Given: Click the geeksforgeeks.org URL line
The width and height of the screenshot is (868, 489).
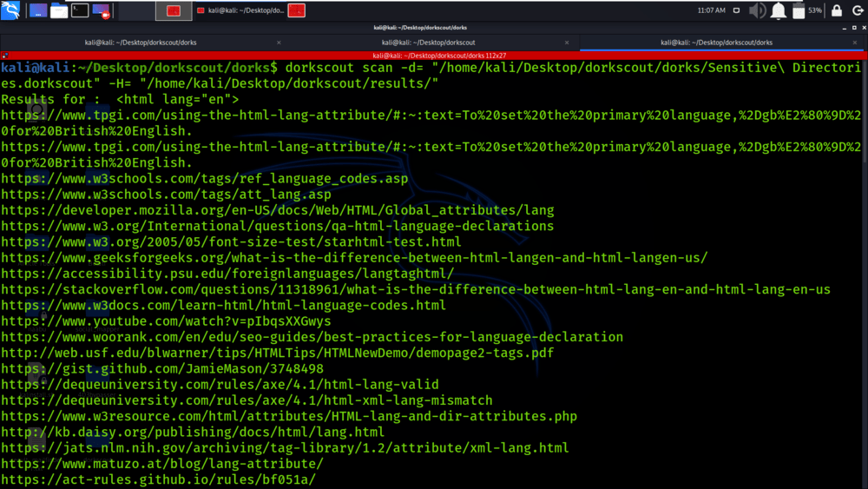Looking at the screenshot, I should point(354,258).
